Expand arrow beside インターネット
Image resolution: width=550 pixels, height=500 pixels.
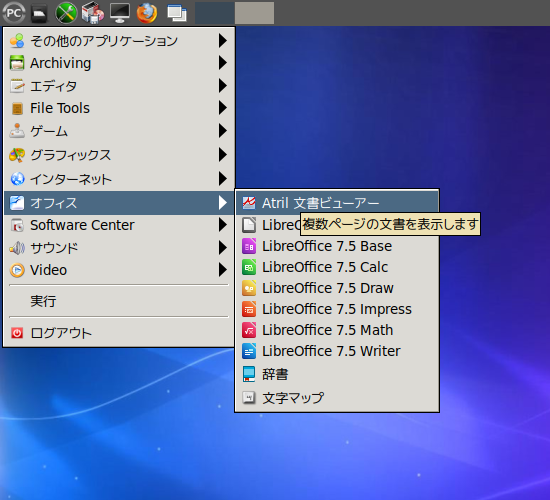coord(222,179)
